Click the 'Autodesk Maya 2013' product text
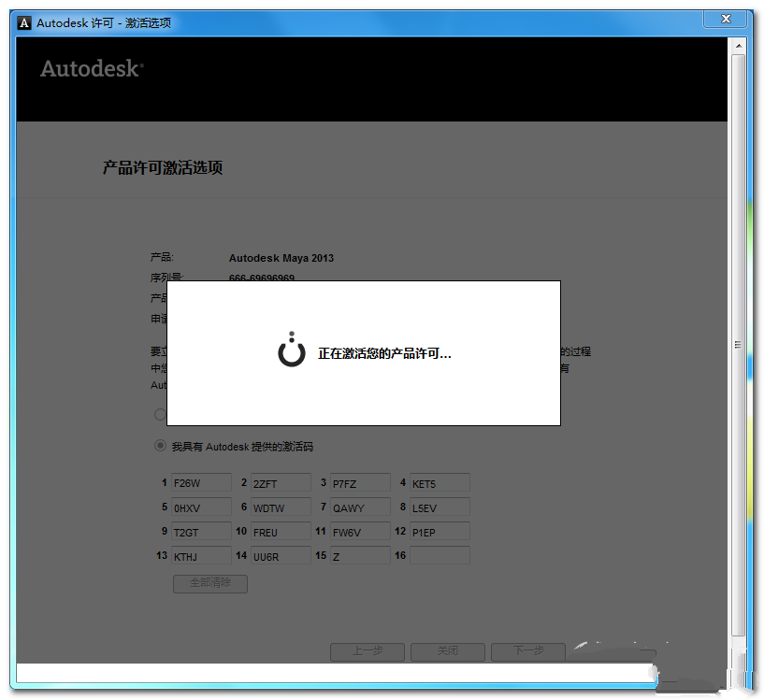Image resolution: width=764 pixels, height=700 pixels. [281, 258]
